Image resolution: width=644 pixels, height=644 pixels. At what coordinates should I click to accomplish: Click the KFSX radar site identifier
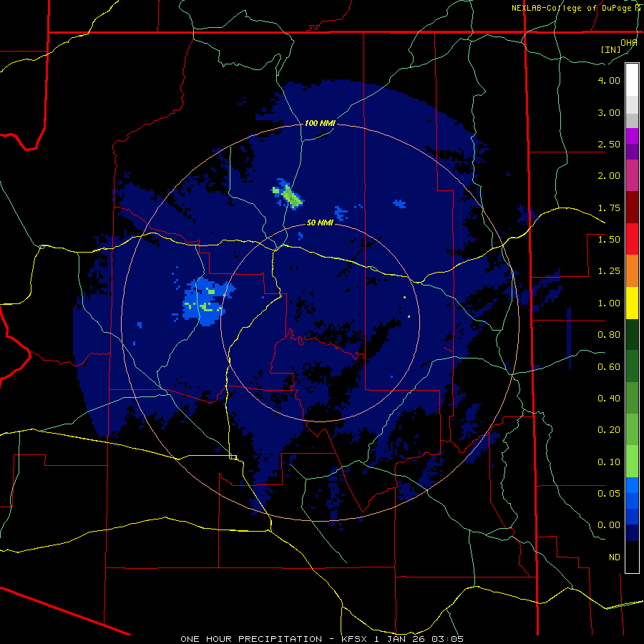click(355, 639)
